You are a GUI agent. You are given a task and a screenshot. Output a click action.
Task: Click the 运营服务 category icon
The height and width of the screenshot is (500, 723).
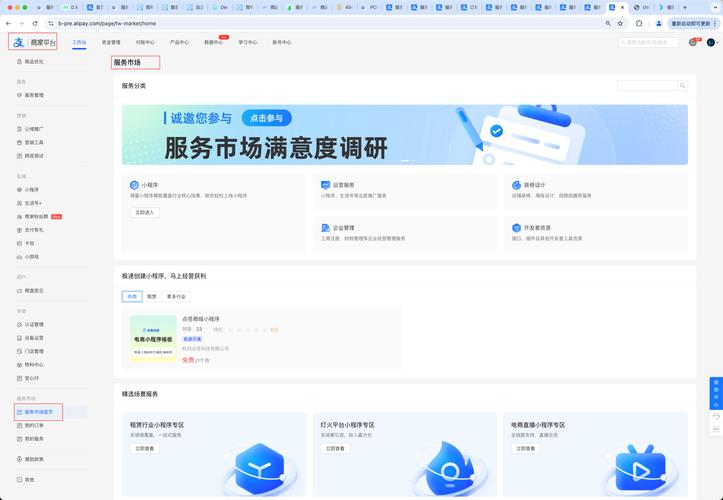[x=325, y=185]
